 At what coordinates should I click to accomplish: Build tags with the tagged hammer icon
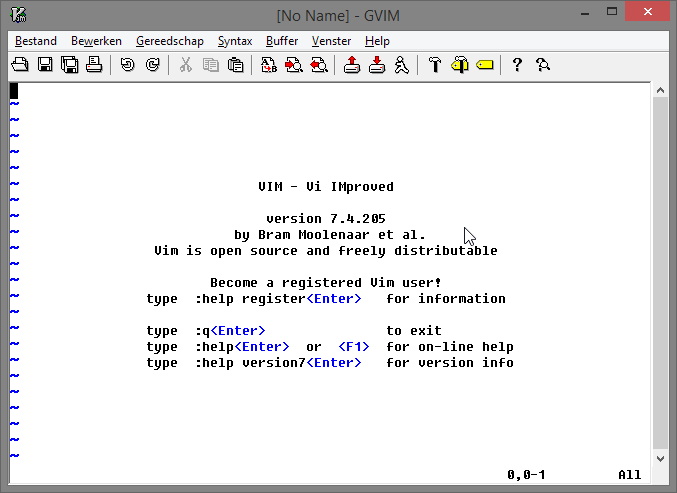click(460, 65)
